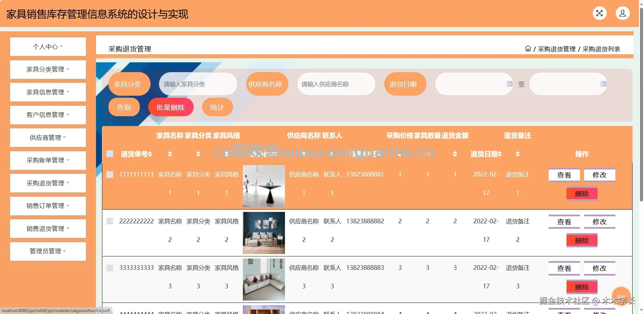Open the 销售退货管理 sidebar item
Viewport: 644px width, 314px height.
[48, 228]
